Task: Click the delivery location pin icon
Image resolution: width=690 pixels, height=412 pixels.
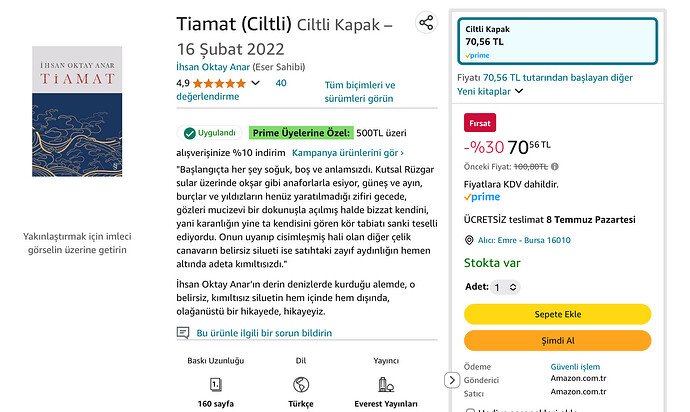Action: pos(469,240)
